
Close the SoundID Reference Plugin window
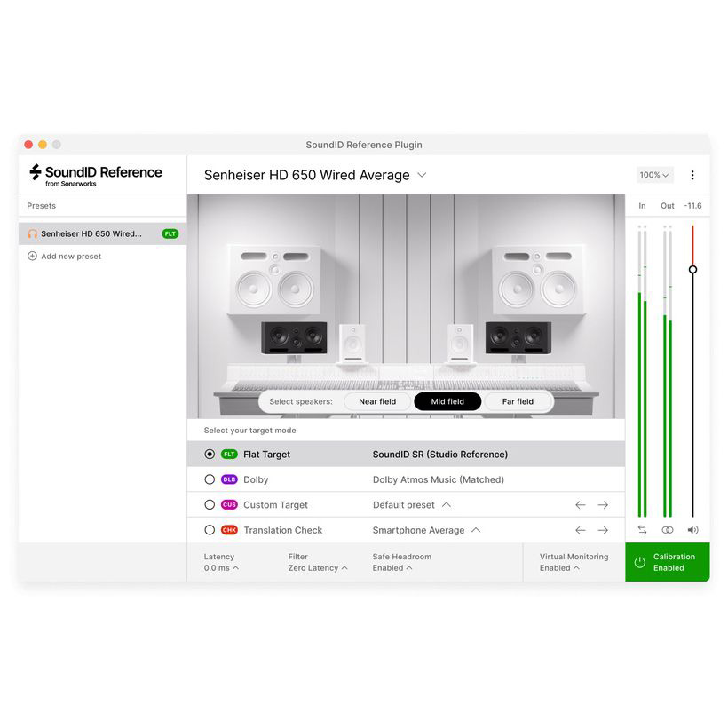[28, 145]
